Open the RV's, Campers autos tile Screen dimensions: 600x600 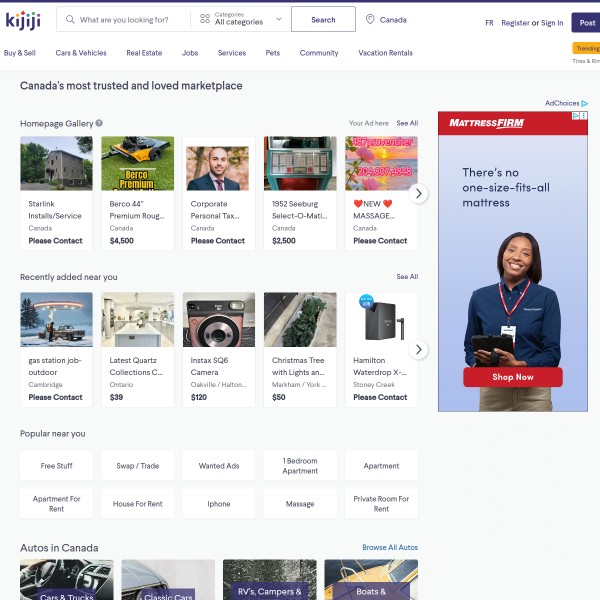coord(270,580)
